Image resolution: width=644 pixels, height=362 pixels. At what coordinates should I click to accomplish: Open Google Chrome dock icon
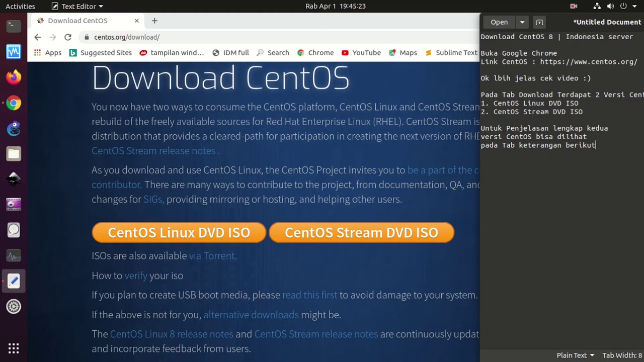click(x=14, y=103)
